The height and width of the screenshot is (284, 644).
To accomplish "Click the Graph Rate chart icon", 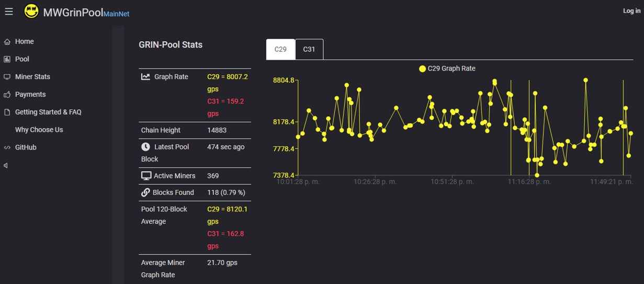I will click(145, 76).
